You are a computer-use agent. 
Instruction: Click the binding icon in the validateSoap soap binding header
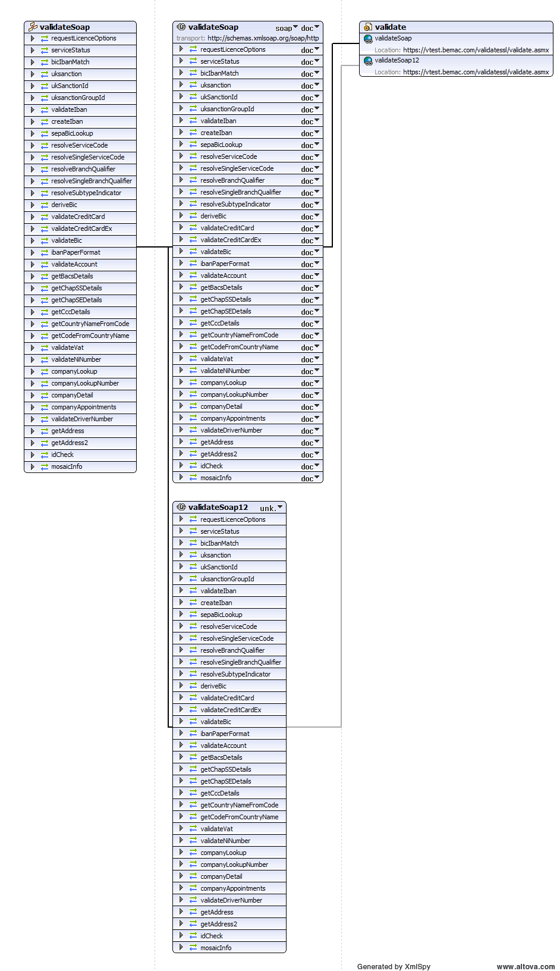182,27
